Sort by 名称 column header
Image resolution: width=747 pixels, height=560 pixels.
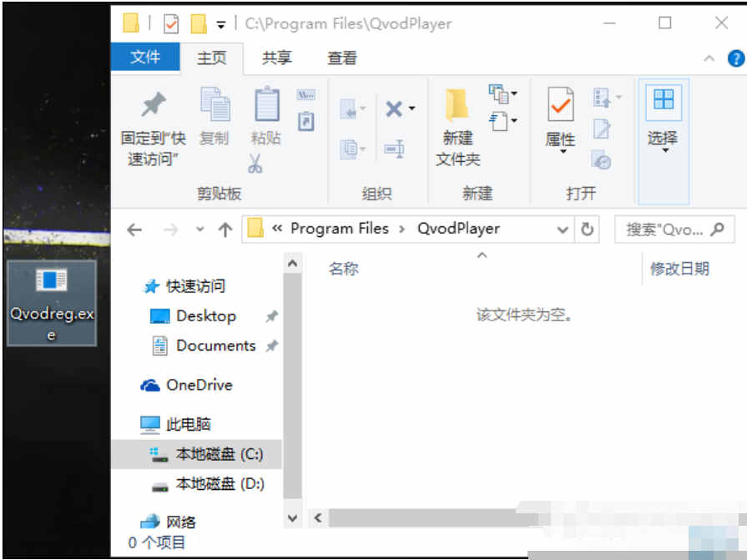point(344,269)
